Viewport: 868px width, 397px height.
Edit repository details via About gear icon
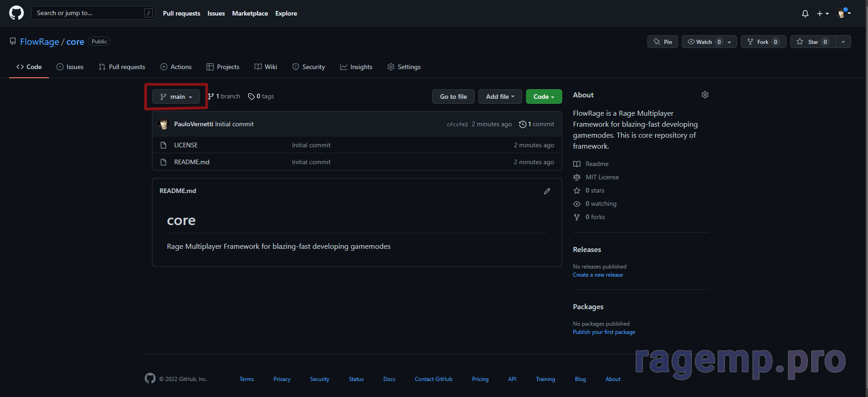705,95
